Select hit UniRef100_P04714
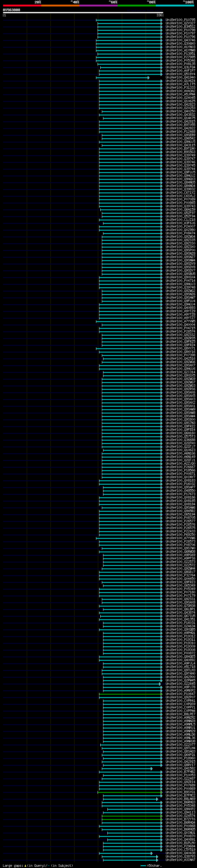197x868 pixels. 180,281
